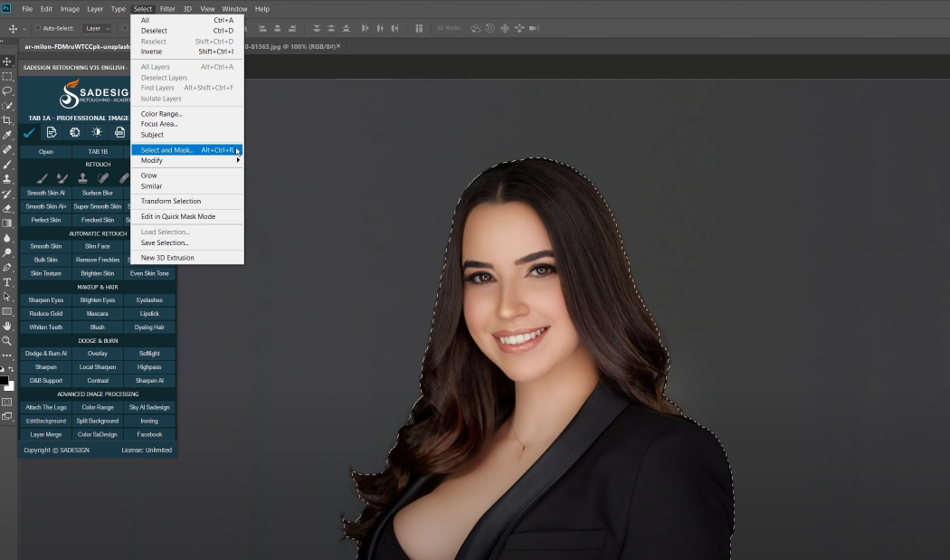Open the Filter menu
The image size is (950, 560).
[167, 9]
